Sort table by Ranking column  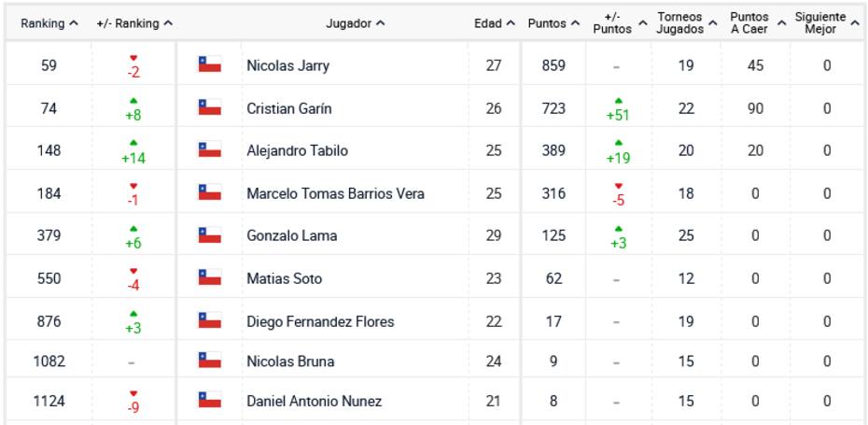pos(49,23)
